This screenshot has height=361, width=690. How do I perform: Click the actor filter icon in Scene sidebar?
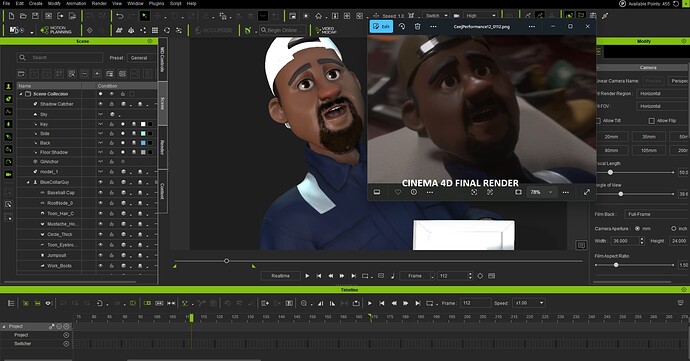coord(8,86)
